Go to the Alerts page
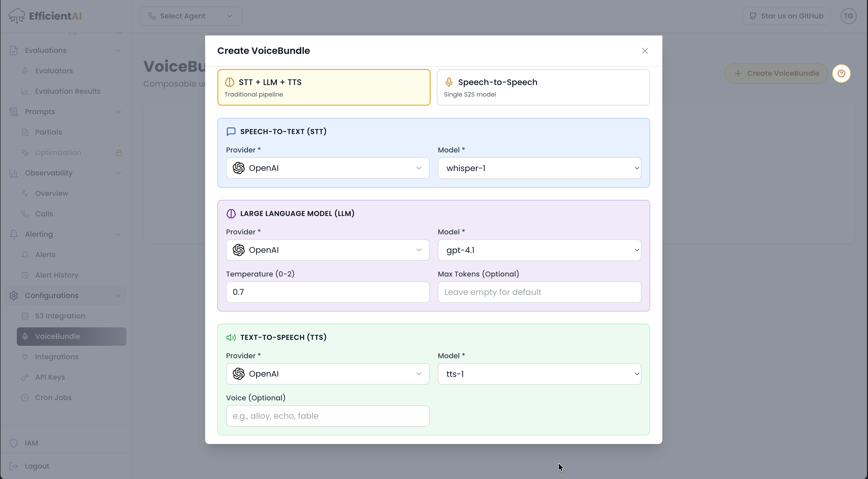This screenshot has height=479, width=868. click(71, 255)
